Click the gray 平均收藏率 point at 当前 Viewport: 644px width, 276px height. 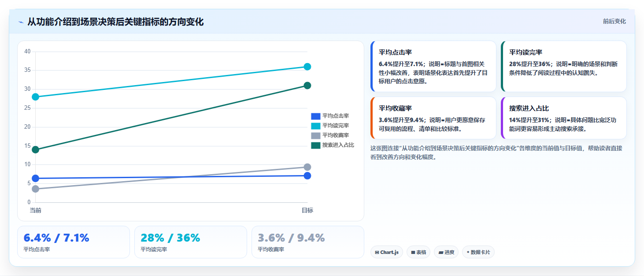[36, 189]
